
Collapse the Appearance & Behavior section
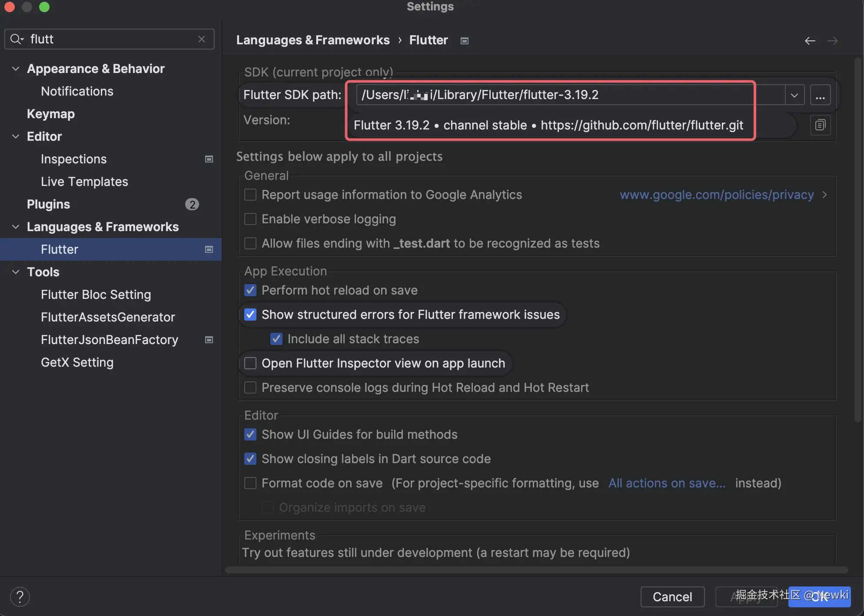pyautogui.click(x=16, y=69)
